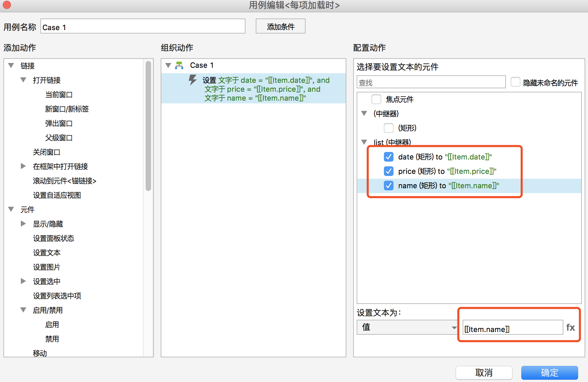Select 新窗口/新标签 action
Image resolution: width=588 pixels, height=382 pixels.
(67, 109)
